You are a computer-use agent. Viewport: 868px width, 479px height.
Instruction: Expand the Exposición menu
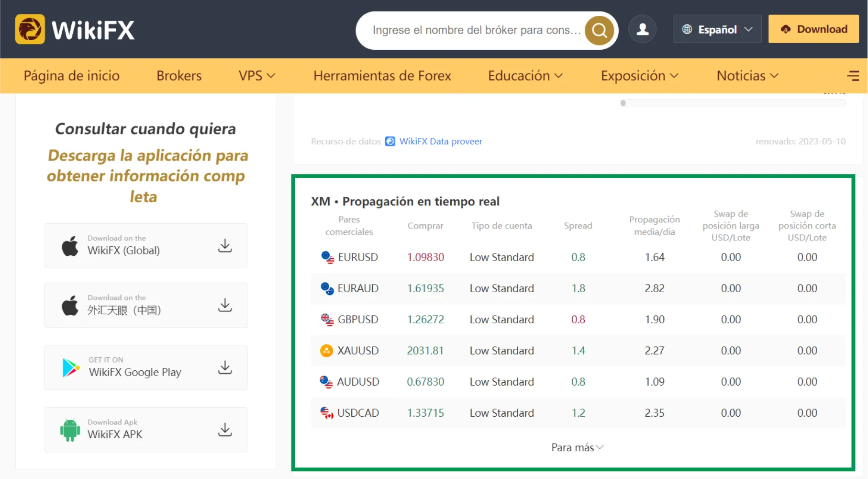click(640, 76)
